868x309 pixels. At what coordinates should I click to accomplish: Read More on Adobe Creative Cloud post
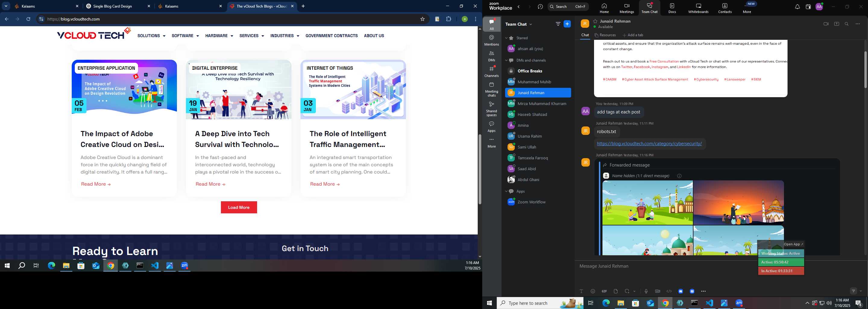pyautogui.click(x=96, y=184)
